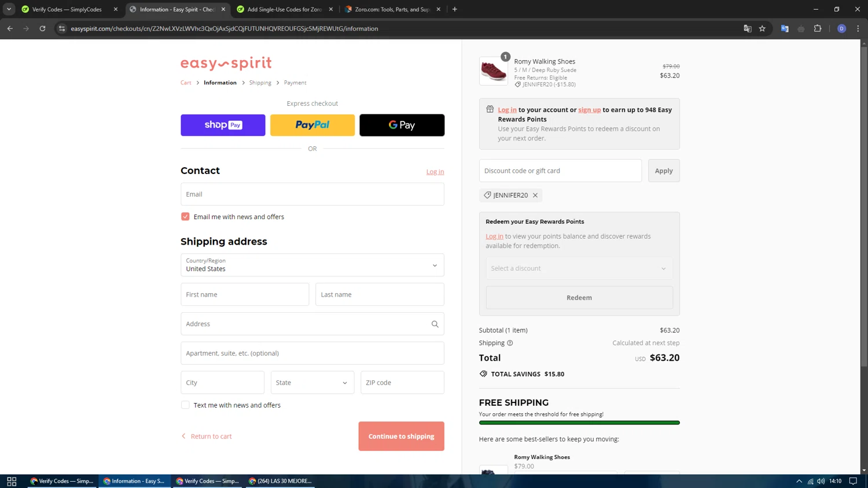Click Log in link in rewards banner

[x=507, y=110]
